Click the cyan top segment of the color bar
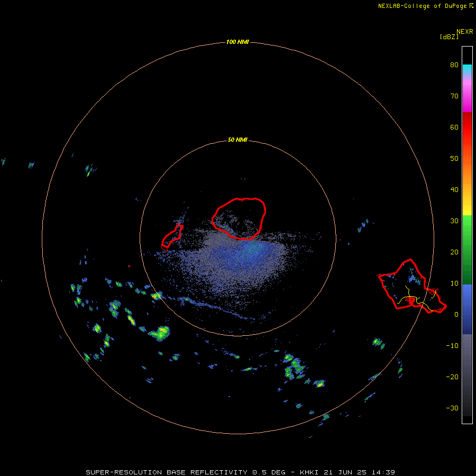 click(x=467, y=69)
